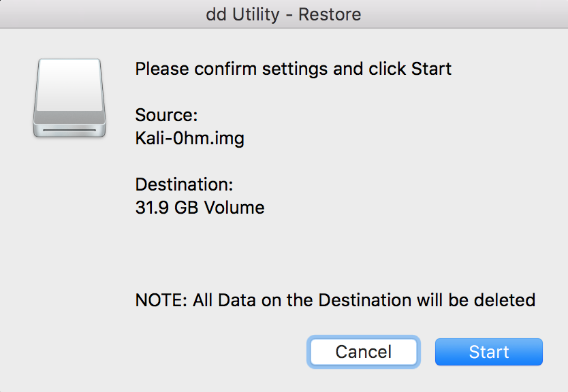This screenshot has width=568, height=392.
Task: Click the slot line on the drive icon
Action: click(x=69, y=130)
